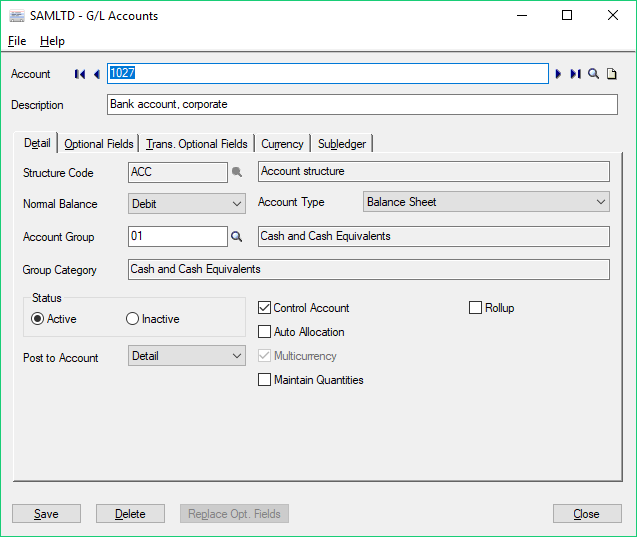The height and width of the screenshot is (537, 637).
Task: Enable the Auto Allocation checkbox
Action: (x=265, y=332)
